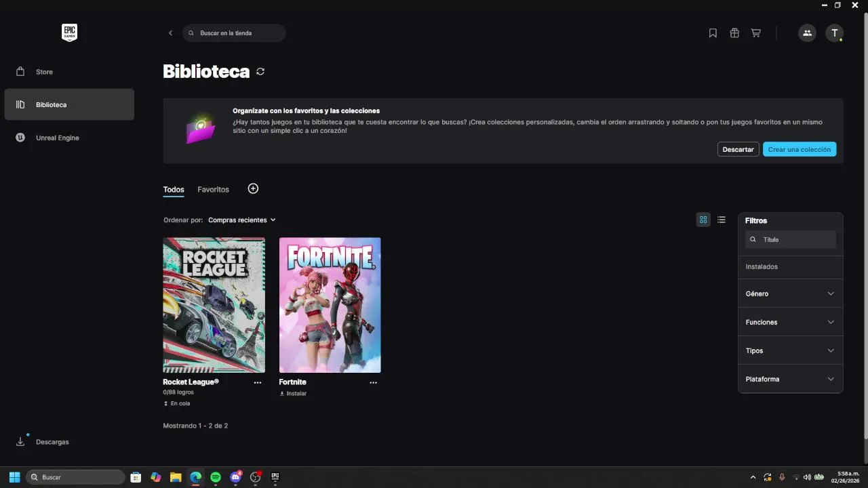Click the Unreal Engine icon in the sidebar
868x488 pixels.
coord(20,138)
